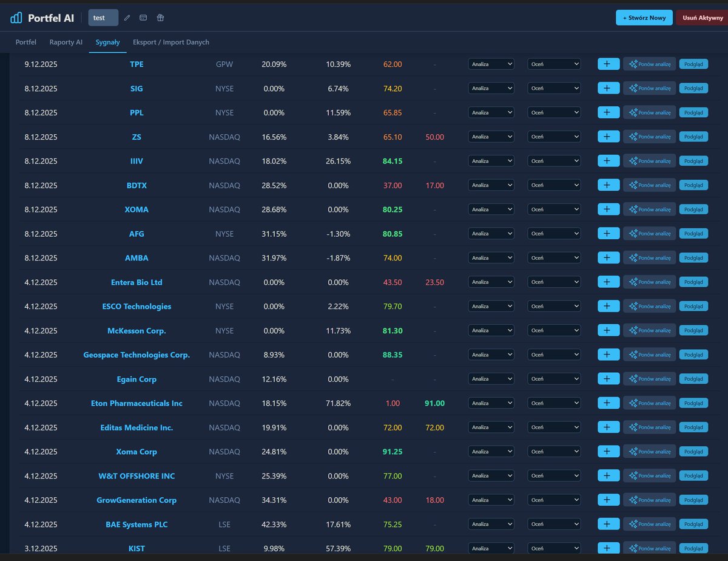Click plus button for GrowGeneration Corp
The image size is (728, 561).
608,500
